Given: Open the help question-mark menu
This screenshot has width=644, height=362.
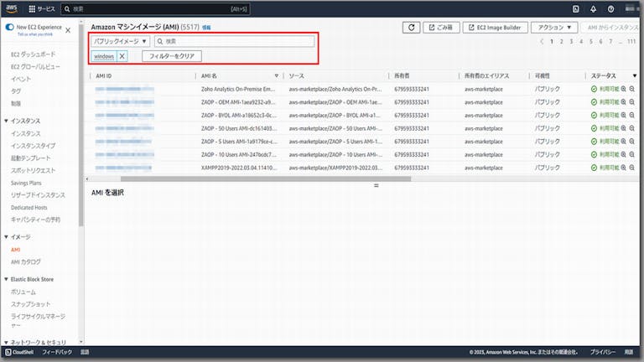Looking at the screenshot, I should [610, 9].
